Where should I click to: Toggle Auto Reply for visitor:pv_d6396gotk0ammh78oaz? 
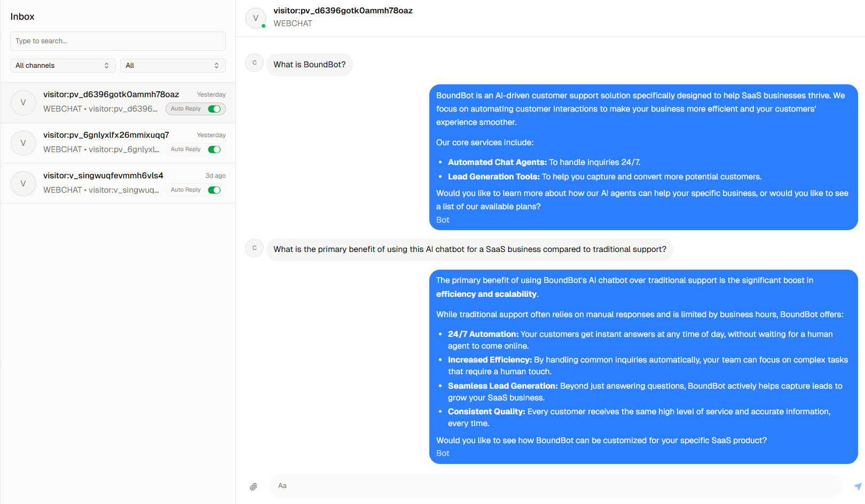[x=214, y=108]
